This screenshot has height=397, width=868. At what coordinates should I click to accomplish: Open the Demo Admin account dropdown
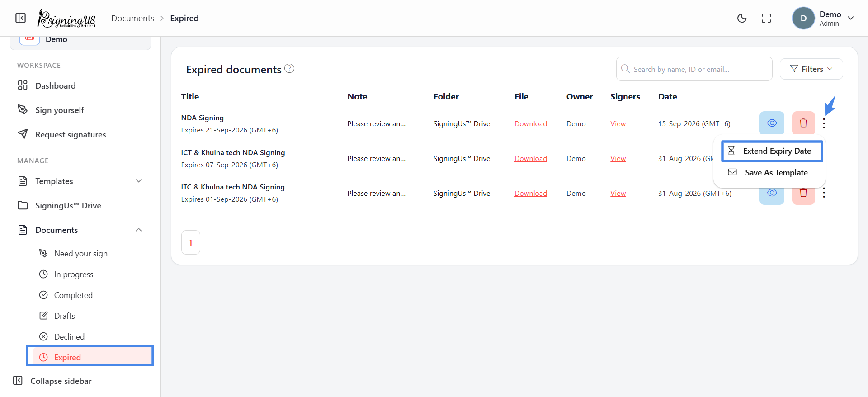[823, 19]
